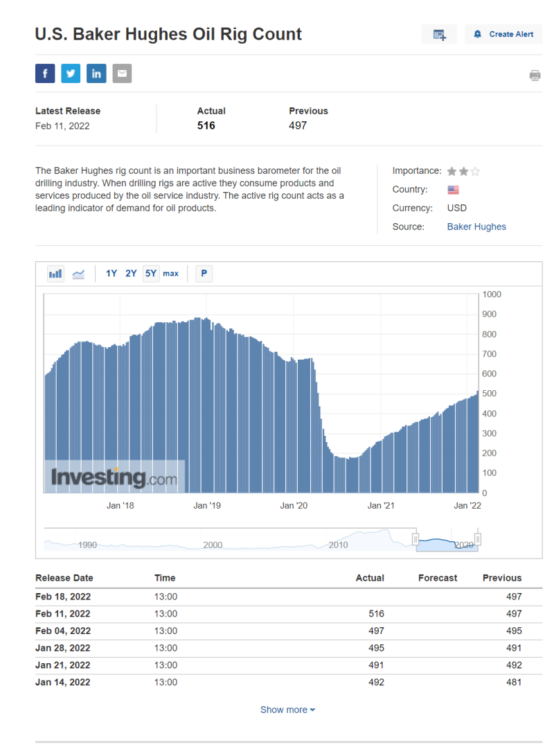This screenshot has height=756, width=554.
Task: Select the max chart range
Action: point(170,274)
